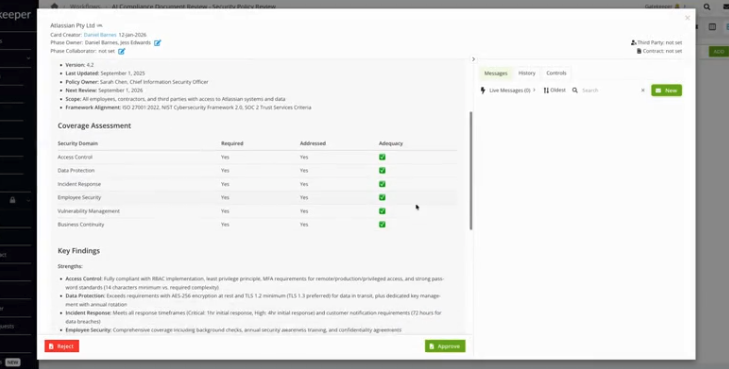The height and width of the screenshot is (369, 729).
Task: Open the Messages tab
Action: [x=496, y=73]
